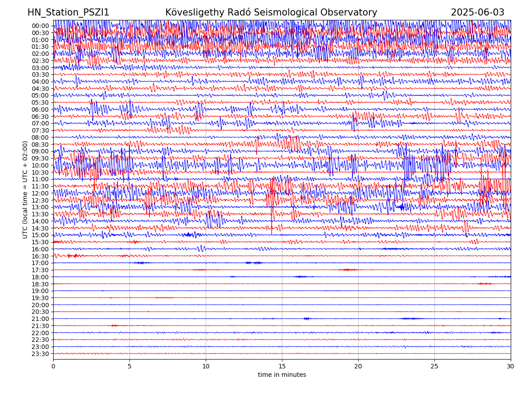Click the 12:30 time row label
The height and width of the screenshot is (399, 532).
pyautogui.click(x=40, y=200)
